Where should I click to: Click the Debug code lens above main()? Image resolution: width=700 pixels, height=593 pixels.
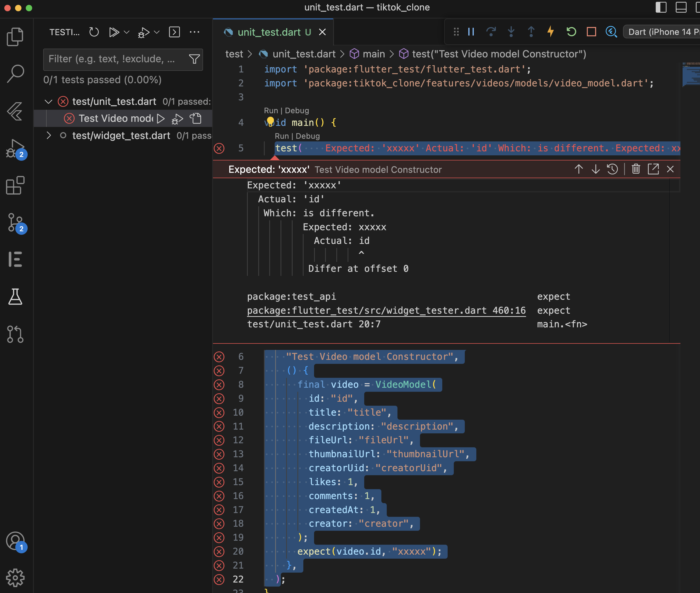(297, 111)
